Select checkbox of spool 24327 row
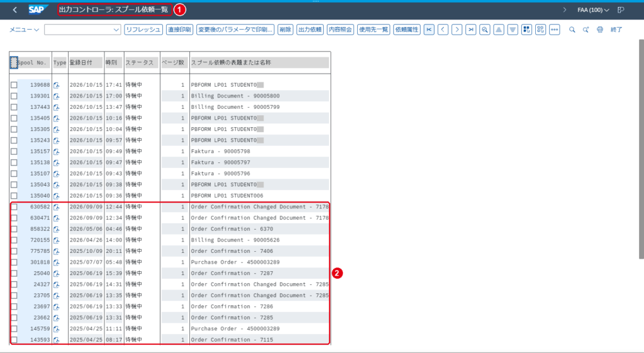This screenshot has height=353, width=644. click(14, 284)
